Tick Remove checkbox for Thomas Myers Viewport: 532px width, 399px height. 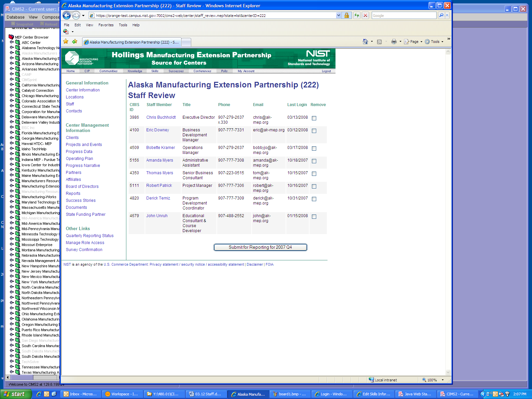[x=314, y=174]
